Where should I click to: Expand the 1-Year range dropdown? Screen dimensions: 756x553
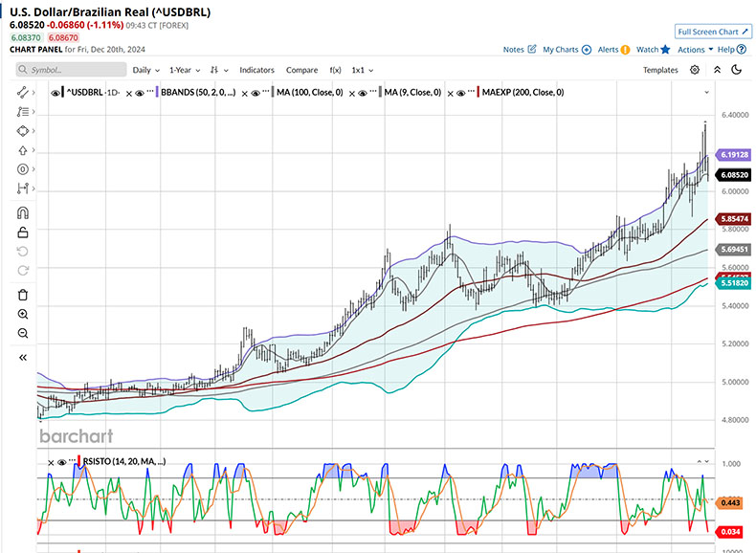(x=185, y=70)
